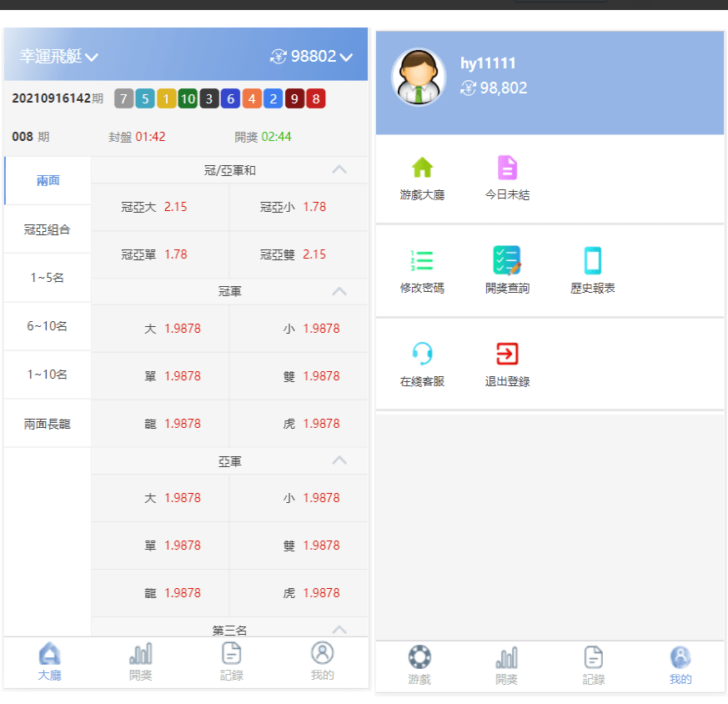The image size is (728, 704).
Task: Open the 歷史報表 phone icon
Action: coord(592,260)
